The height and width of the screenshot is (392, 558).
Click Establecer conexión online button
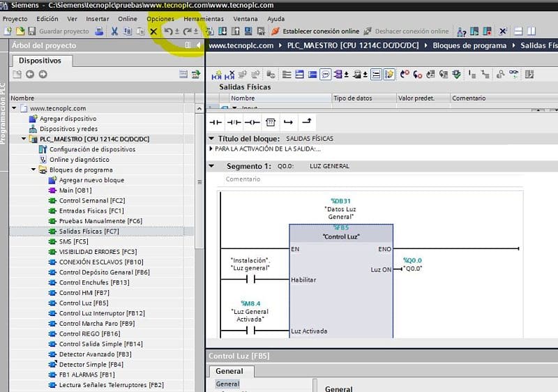316,31
